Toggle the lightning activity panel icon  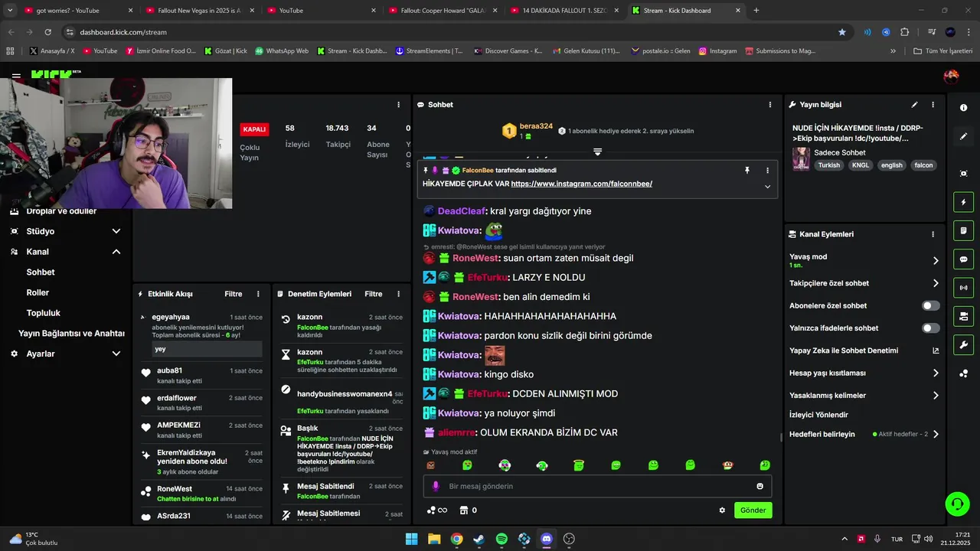963,202
